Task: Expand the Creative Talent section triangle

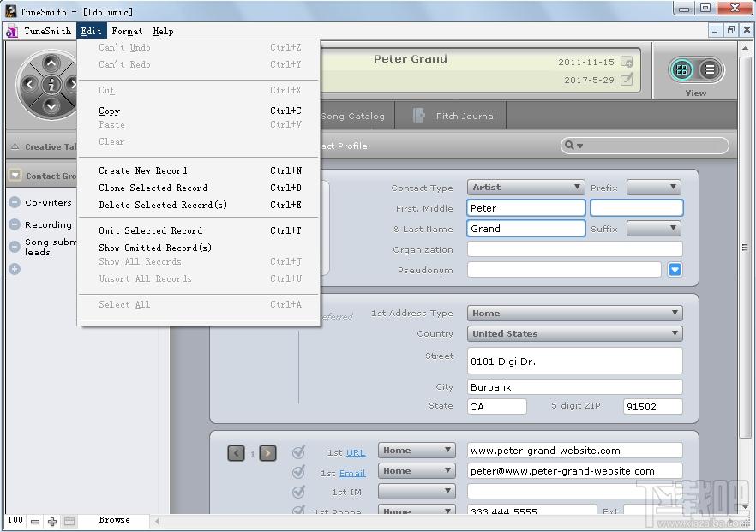Action: [x=15, y=146]
